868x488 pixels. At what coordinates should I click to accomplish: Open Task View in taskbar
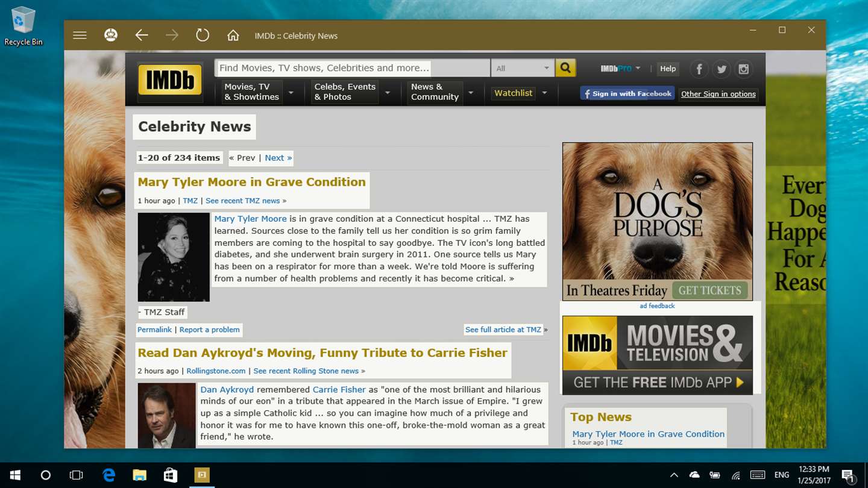(x=76, y=475)
